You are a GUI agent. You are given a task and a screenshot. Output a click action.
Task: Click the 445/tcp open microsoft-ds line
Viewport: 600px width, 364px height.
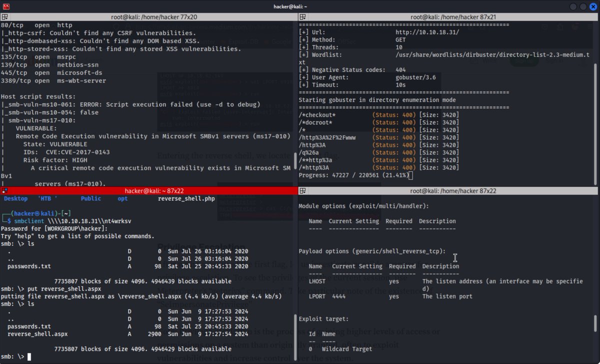[52, 72]
